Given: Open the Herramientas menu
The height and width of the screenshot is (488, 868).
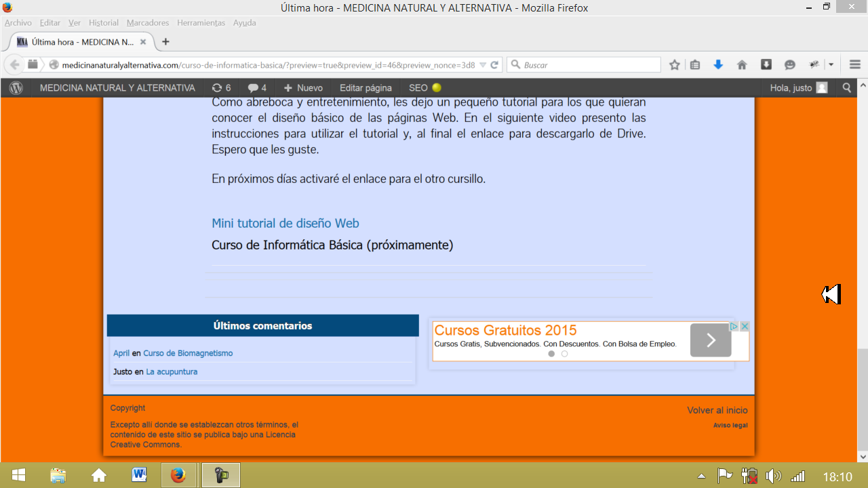Looking at the screenshot, I should click(201, 22).
